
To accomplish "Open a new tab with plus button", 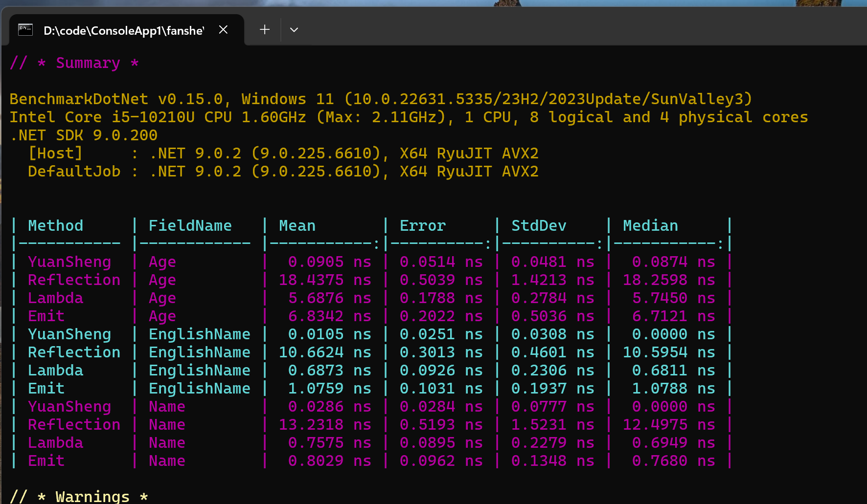I will click(x=265, y=30).
